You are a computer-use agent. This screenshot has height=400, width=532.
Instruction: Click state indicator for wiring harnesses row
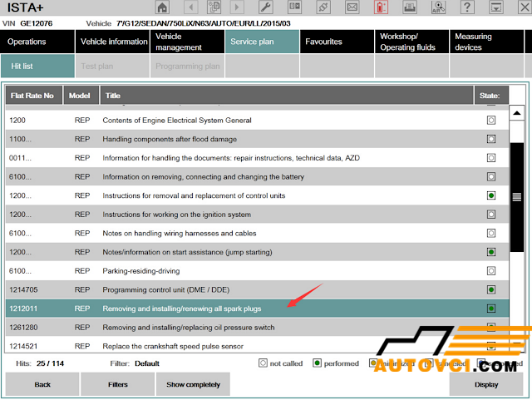491,233
